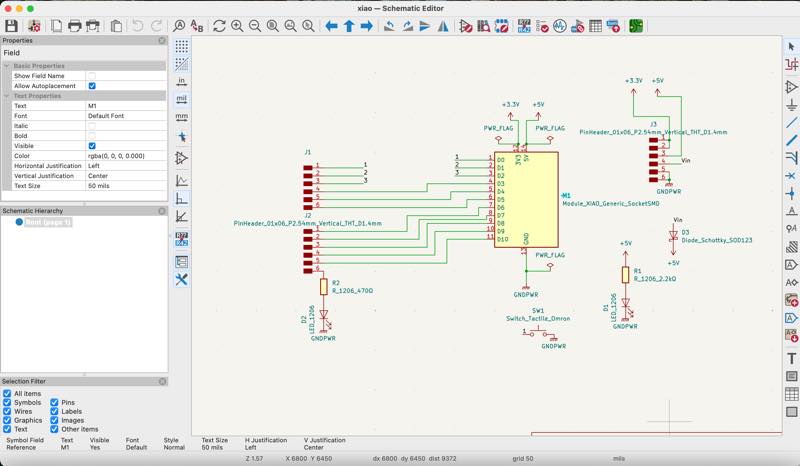
Task: Open the Font property value Default Font
Action: [x=126, y=116]
